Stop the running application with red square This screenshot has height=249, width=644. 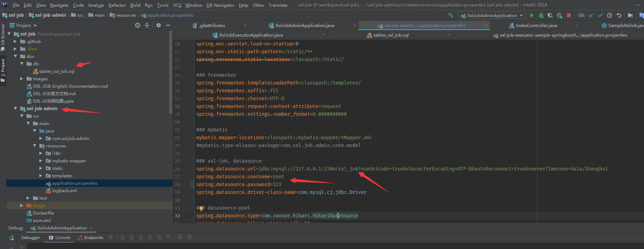[569, 15]
